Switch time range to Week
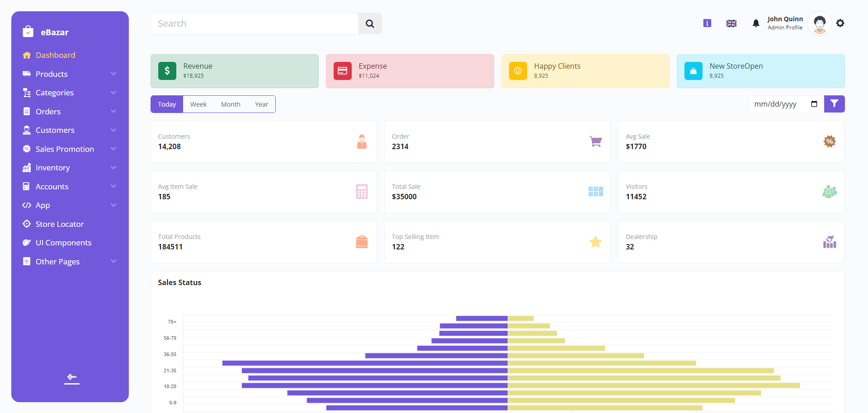The image size is (868, 413). (198, 104)
